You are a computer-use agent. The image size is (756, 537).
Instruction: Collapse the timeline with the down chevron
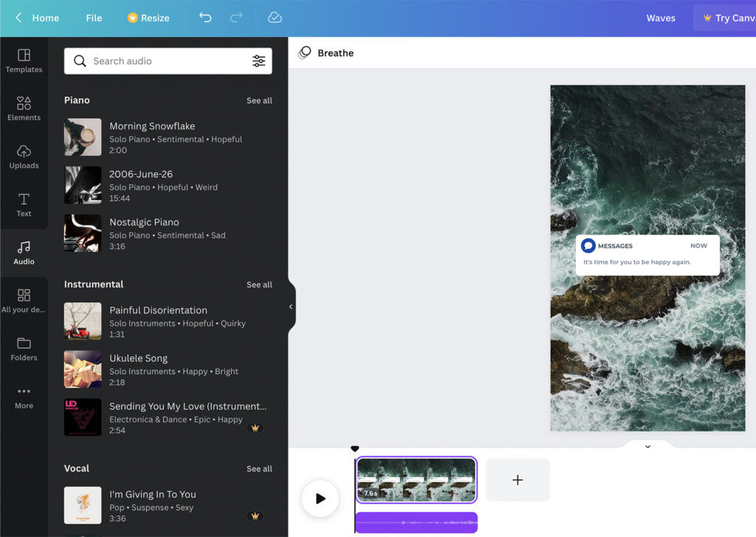(647, 446)
